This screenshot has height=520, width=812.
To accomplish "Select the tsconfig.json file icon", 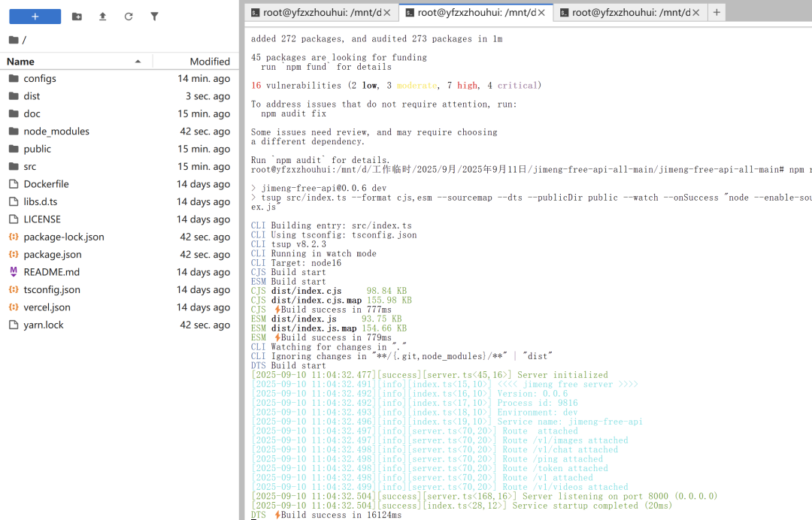I will (14, 290).
